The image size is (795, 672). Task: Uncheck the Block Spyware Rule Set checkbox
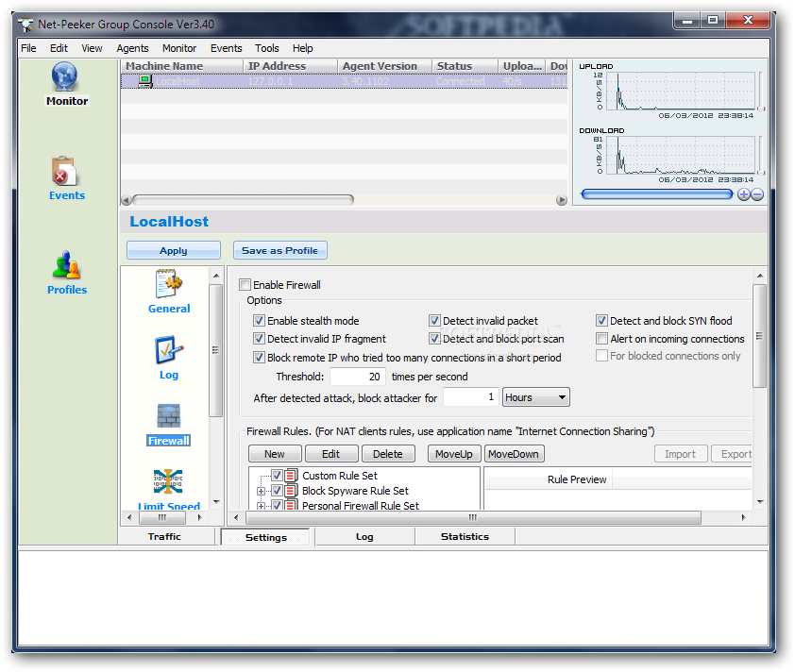click(277, 491)
